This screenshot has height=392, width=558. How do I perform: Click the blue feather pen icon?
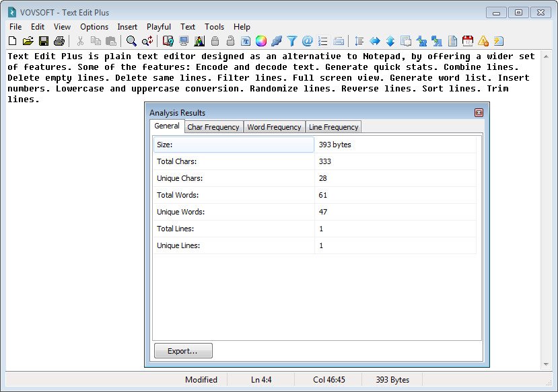pos(277,41)
